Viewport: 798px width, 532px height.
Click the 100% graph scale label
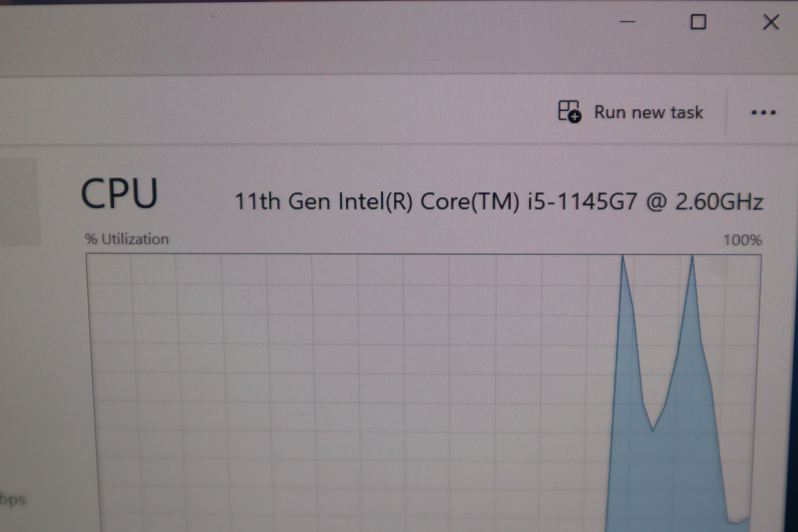tap(743, 240)
